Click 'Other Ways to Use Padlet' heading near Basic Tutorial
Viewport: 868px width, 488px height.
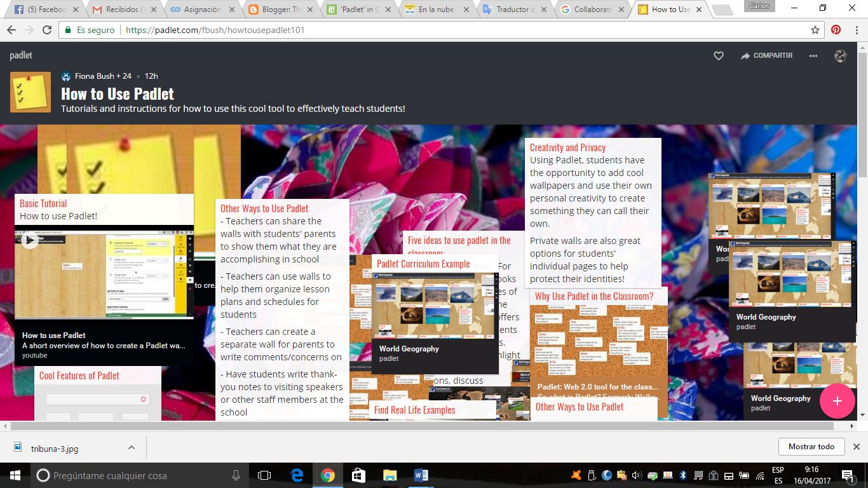pos(264,208)
